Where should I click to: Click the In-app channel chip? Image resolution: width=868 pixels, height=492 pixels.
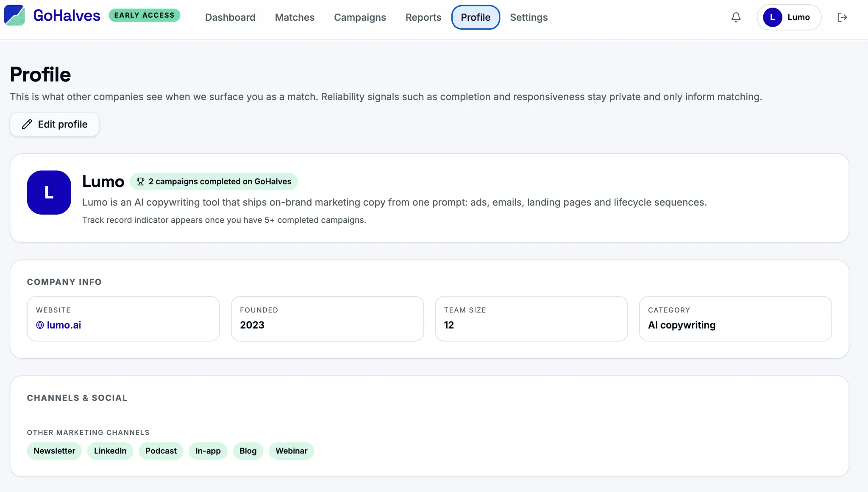pyautogui.click(x=208, y=451)
